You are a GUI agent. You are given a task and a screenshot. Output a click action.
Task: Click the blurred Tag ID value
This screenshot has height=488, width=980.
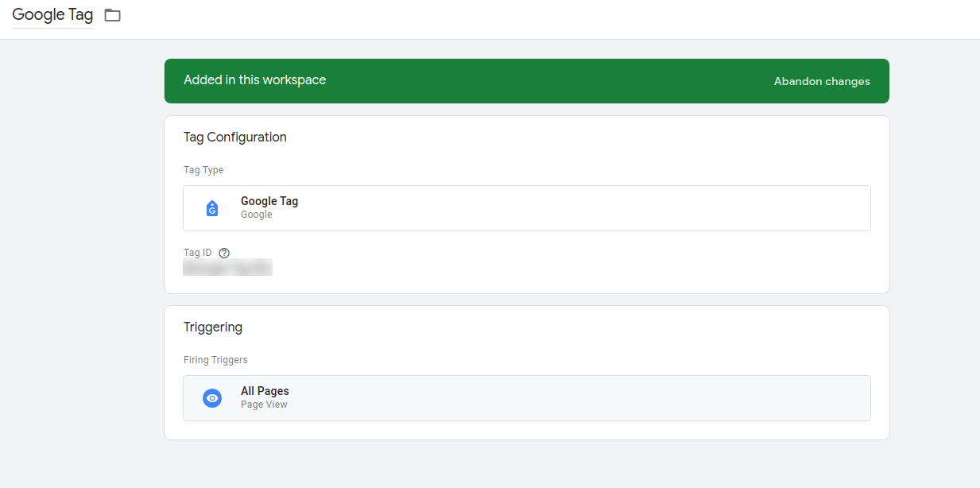point(227,266)
